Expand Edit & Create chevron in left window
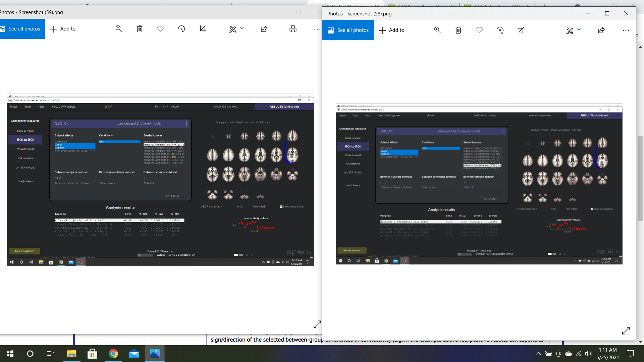 242,28
